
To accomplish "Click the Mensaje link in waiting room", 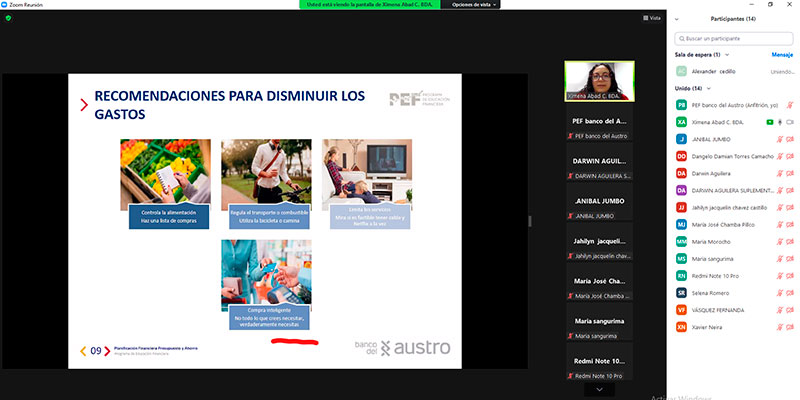I will tap(782, 55).
